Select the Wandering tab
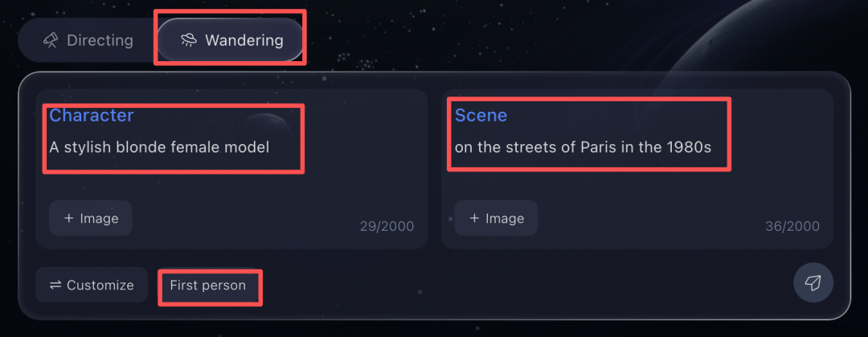 coord(231,39)
